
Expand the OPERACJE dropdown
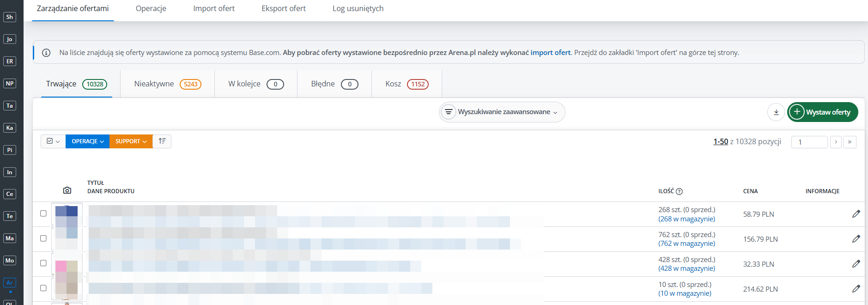(87, 141)
